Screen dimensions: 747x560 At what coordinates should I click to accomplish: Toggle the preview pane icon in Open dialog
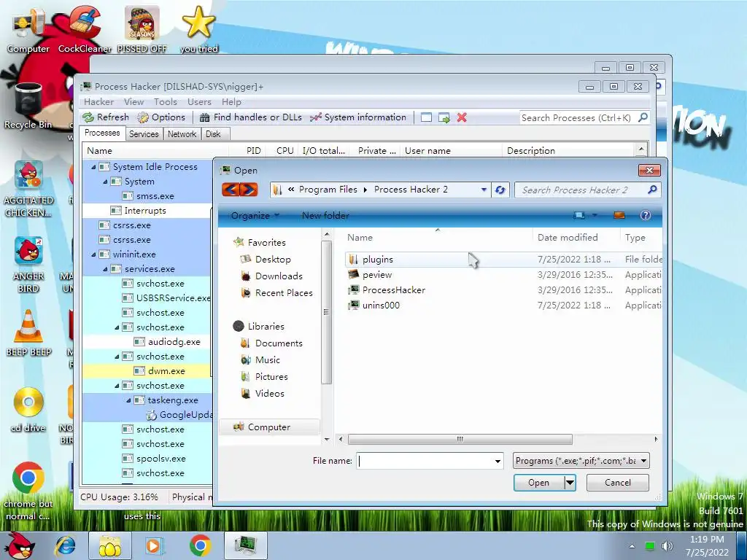tap(619, 215)
